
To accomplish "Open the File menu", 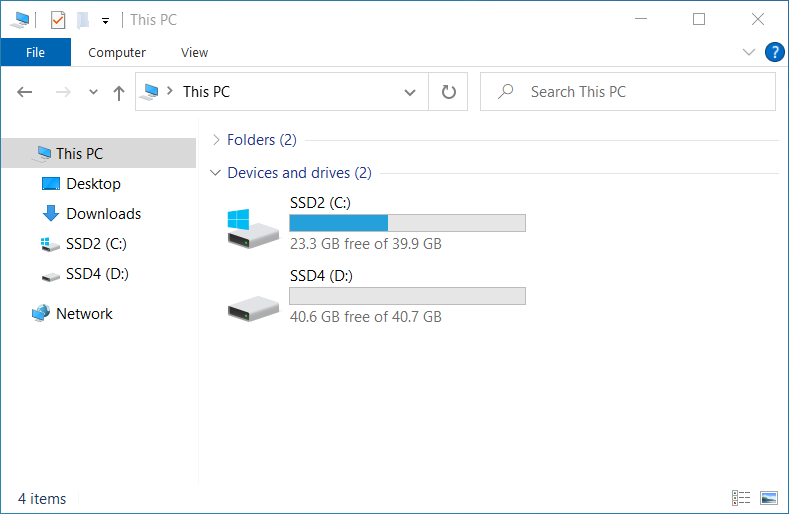I will click(36, 52).
